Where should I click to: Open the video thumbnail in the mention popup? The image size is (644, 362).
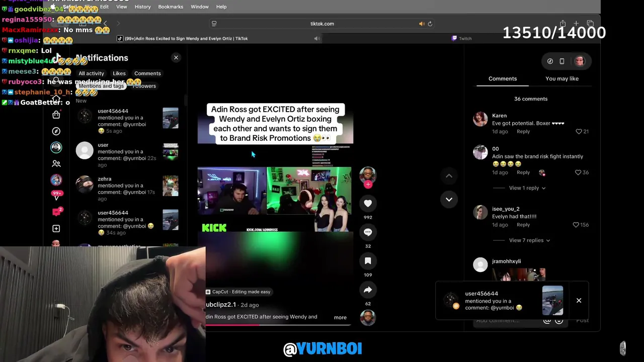pos(552,300)
